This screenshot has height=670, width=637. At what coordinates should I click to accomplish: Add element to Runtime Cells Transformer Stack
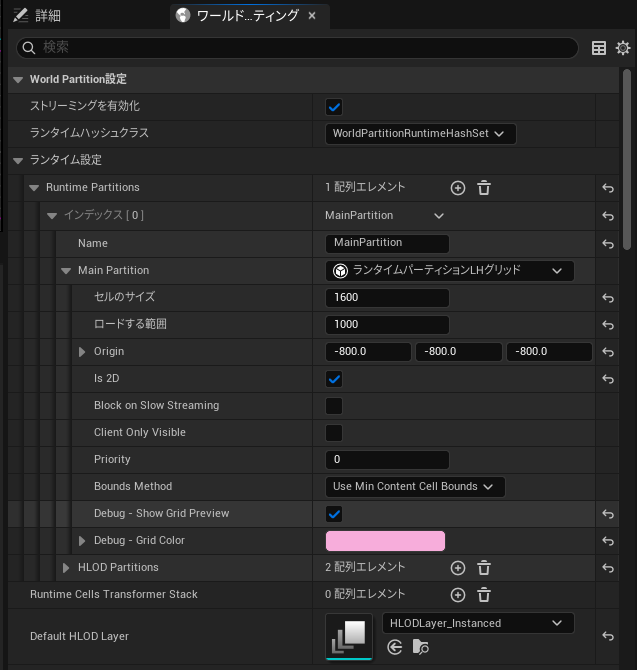coord(458,595)
